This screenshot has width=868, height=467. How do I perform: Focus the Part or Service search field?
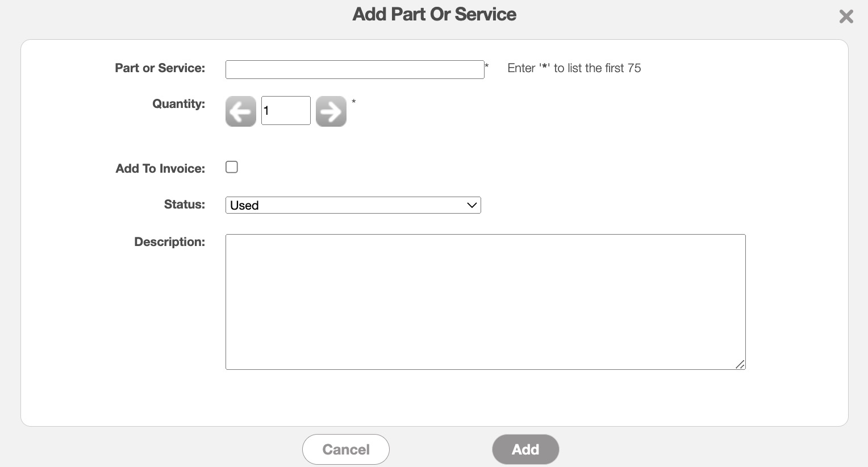354,69
